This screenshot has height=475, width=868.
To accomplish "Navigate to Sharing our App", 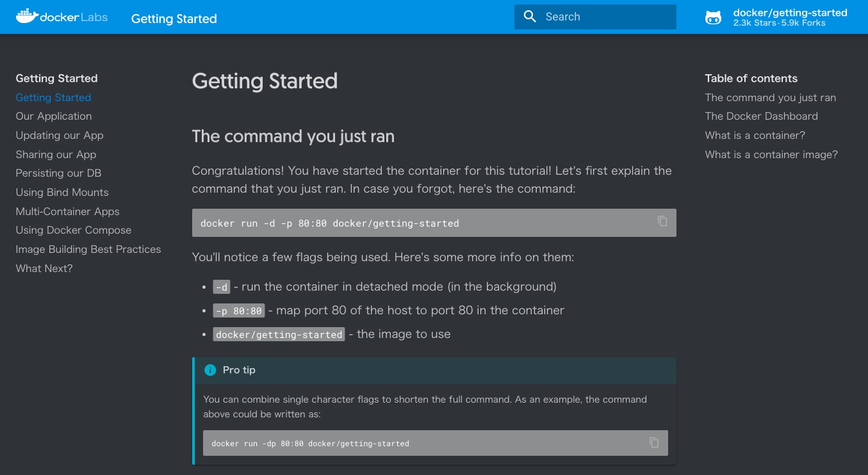I will pyautogui.click(x=56, y=154).
